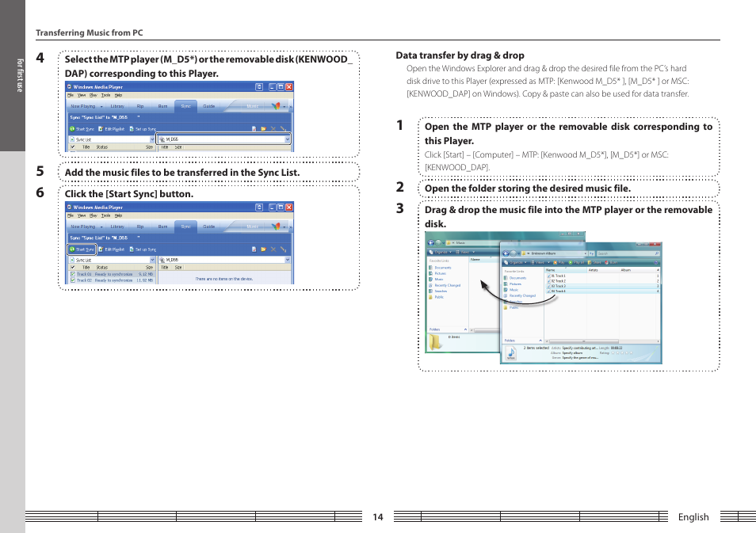Click the red X delete icon in step 6 sync toolbar
This screenshot has width=756, height=533.
point(273,249)
